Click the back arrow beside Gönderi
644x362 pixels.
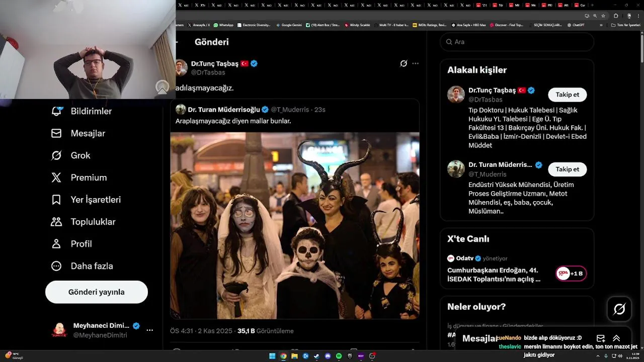coord(177,42)
